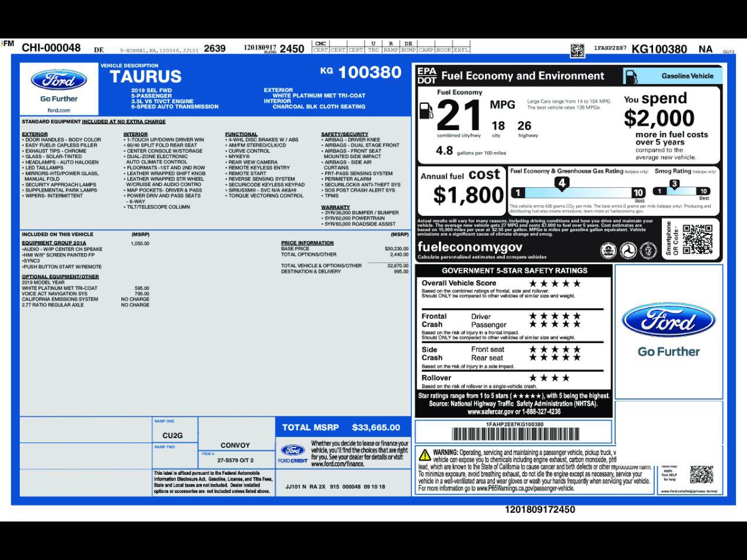Open the www.ford.com/finance link
This screenshot has width=747, height=560.
(x=337, y=464)
